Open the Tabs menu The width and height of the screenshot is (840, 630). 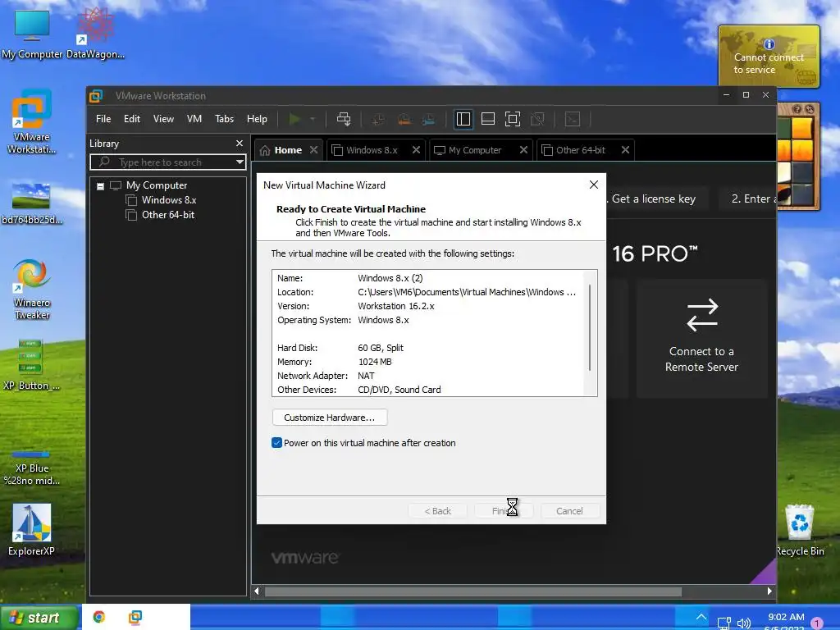coord(224,119)
